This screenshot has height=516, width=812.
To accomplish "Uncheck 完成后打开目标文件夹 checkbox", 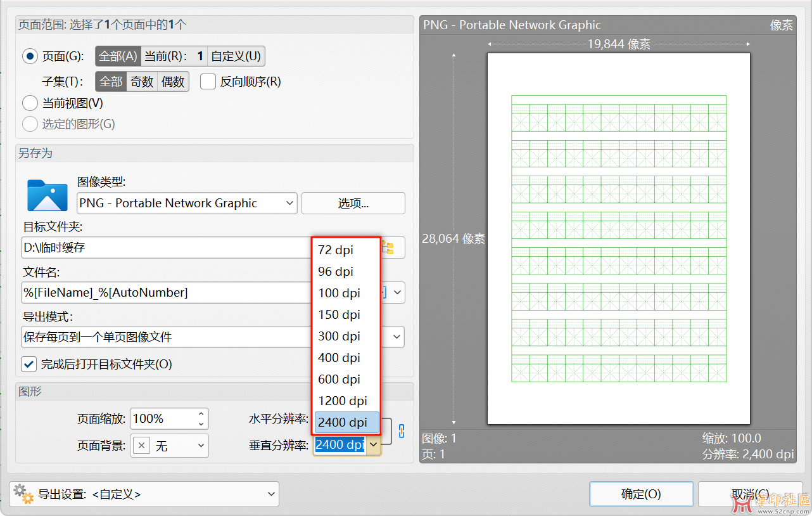I will (29, 364).
